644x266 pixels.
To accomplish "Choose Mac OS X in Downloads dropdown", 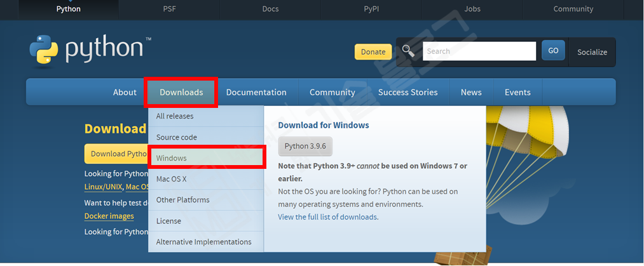I will (x=206, y=179).
